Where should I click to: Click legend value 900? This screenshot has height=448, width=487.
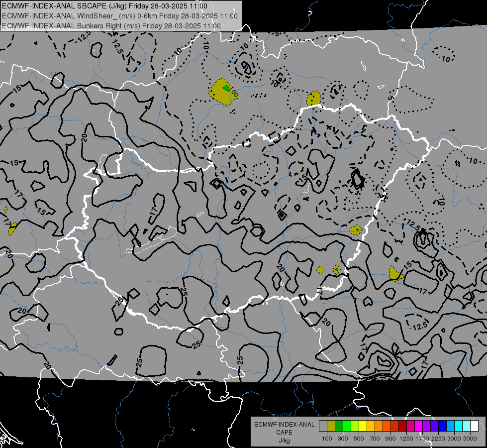coord(390,439)
